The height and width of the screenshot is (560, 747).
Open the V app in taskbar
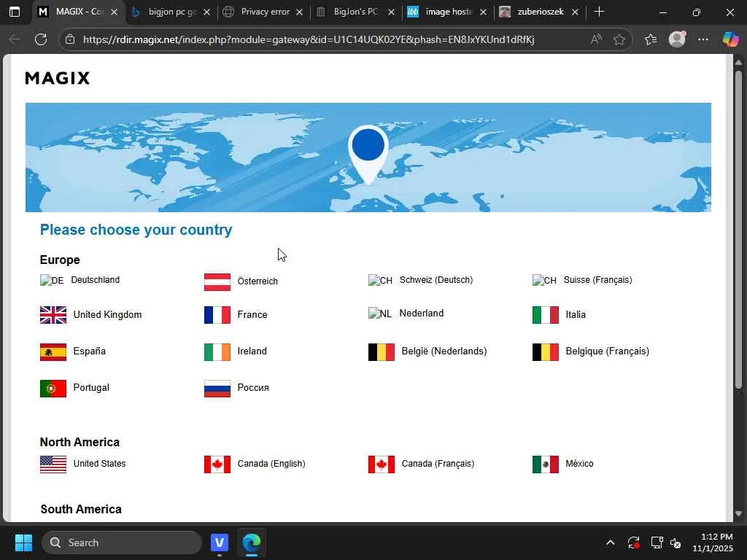(219, 542)
